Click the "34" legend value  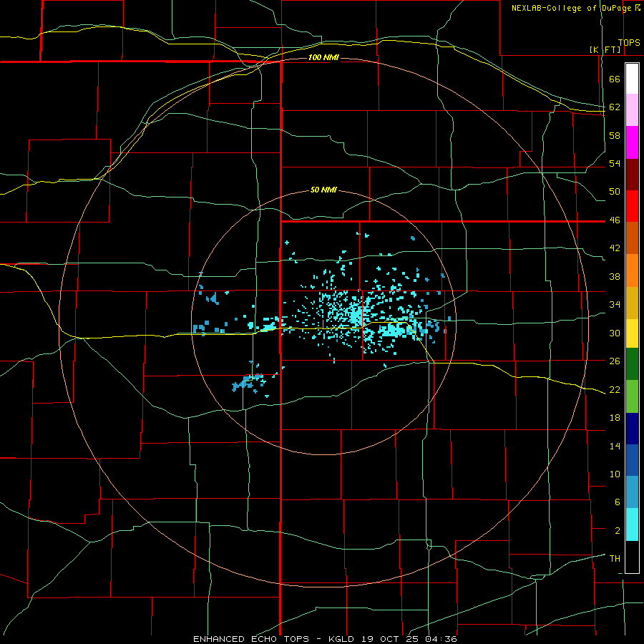tap(615, 305)
